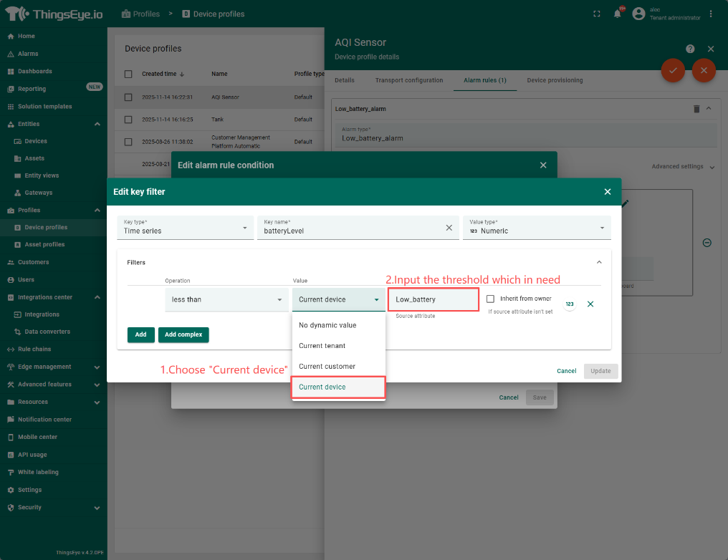Viewport: 728px width, 560px height.
Task: Click the Low_battery source attribute field
Action: pyautogui.click(x=434, y=299)
